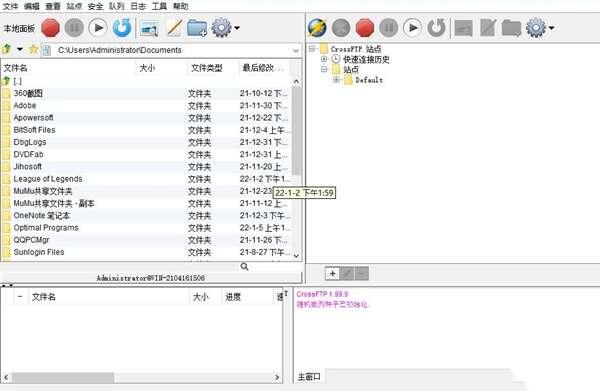Click the remote panel settings gear icon
Image resolution: width=600 pixels, height=391 pixels.
coord(536,28)
